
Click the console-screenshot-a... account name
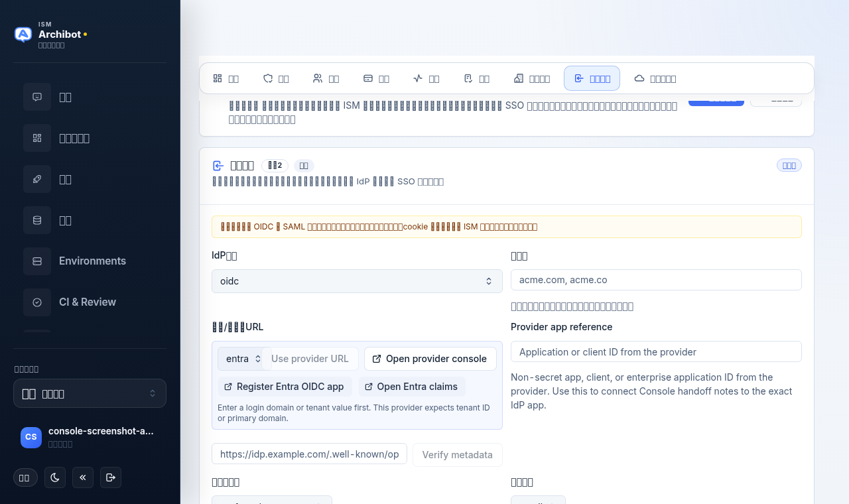[x=101, y=431]
